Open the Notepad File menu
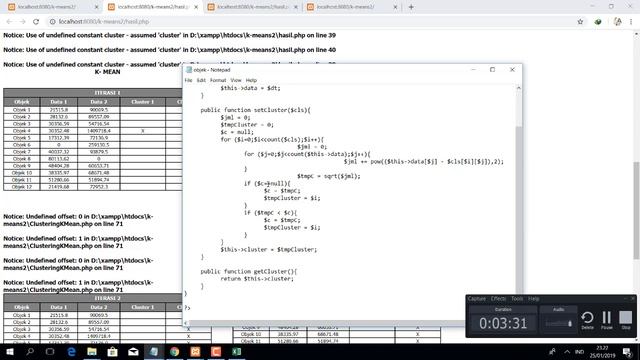The height and width of the screenshot is (360, 640). [x=188, y=80]
